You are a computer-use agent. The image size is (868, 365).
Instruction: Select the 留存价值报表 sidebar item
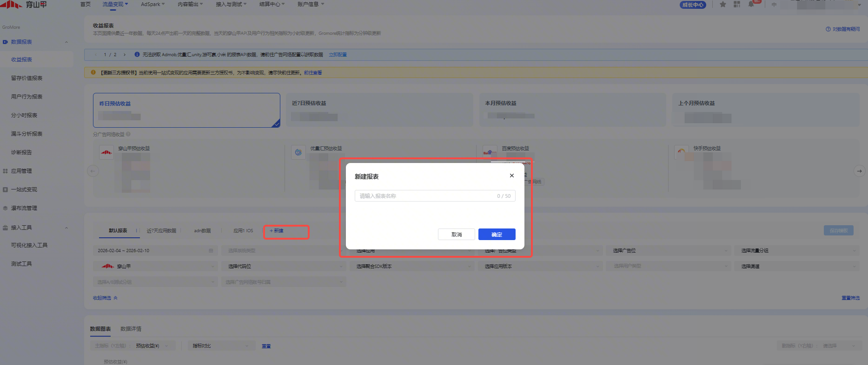coord(27,78)
